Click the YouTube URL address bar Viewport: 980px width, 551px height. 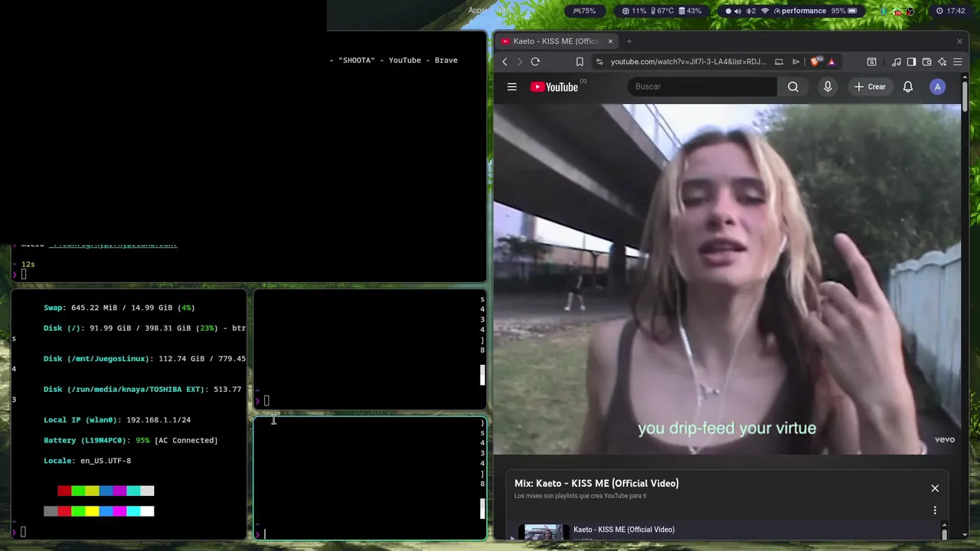click(x=688, y=62)
